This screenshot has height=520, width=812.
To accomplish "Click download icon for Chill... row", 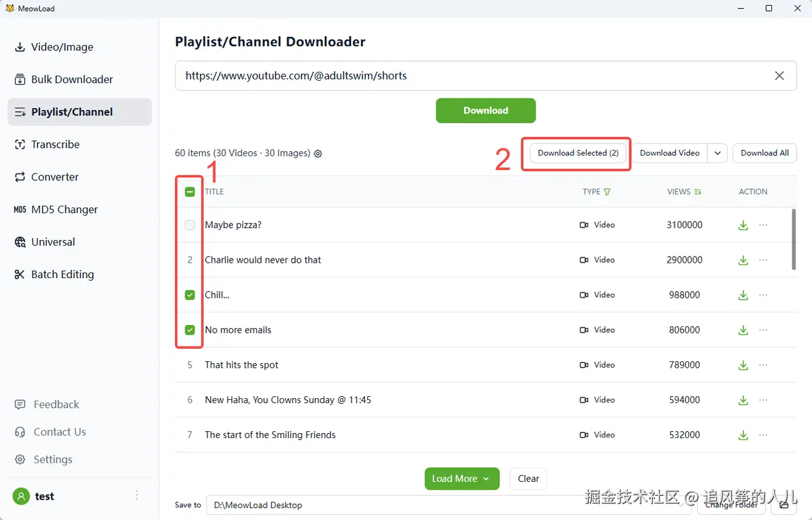I will 743,295.
